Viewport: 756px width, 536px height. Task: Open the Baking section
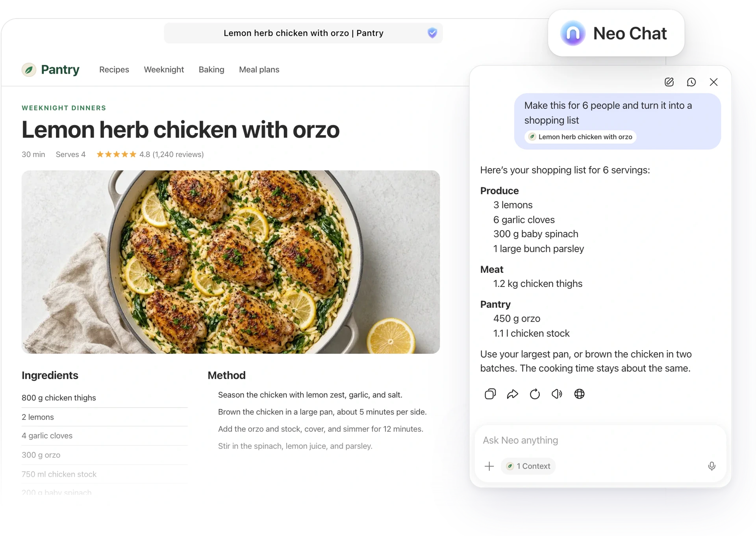pos(211,70)
